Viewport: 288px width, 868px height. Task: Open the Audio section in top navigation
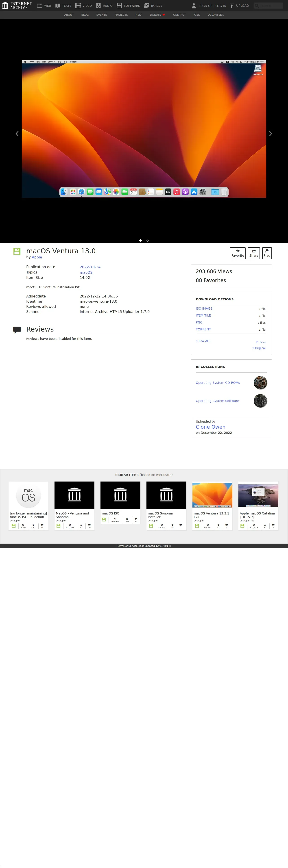[104, 6]
